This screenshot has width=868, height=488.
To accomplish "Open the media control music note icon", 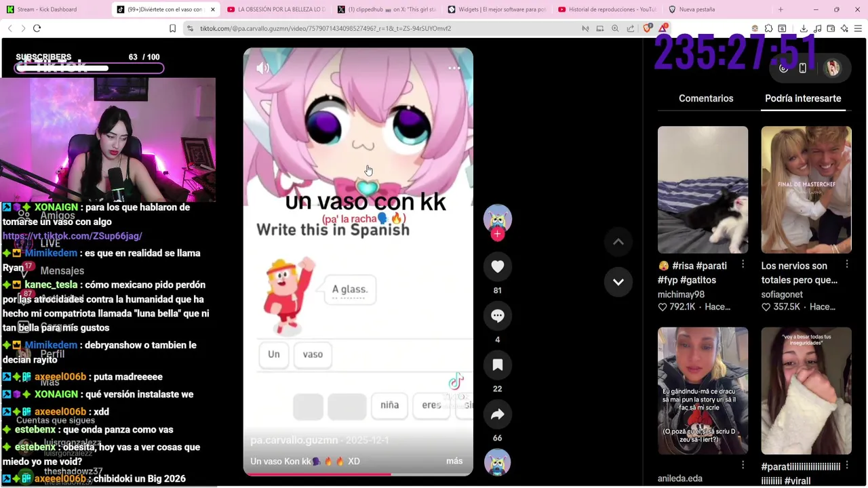I will 817,28.
